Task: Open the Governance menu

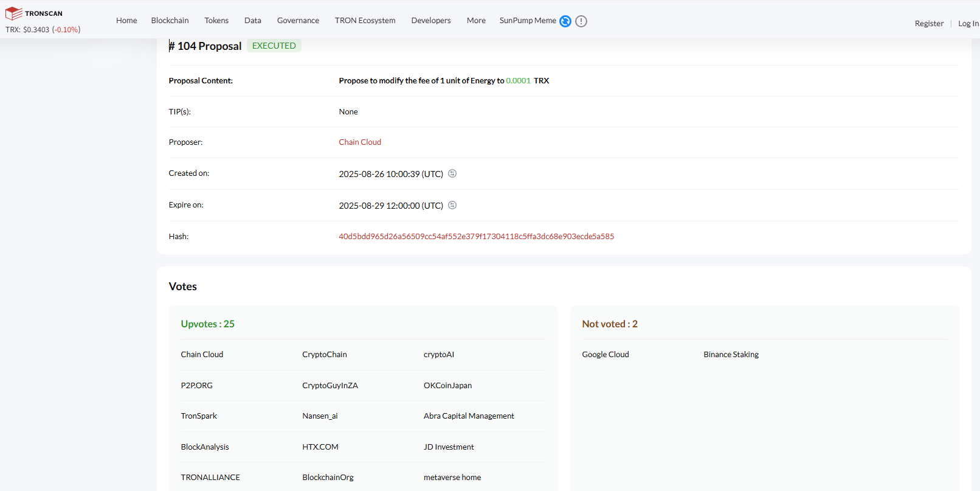Action: tap(298, 21)
